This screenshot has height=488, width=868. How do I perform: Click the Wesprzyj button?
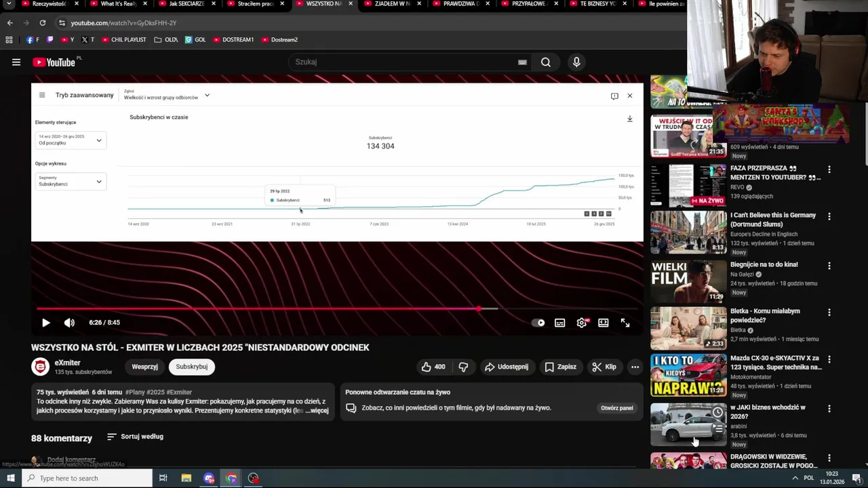point(144,367)
